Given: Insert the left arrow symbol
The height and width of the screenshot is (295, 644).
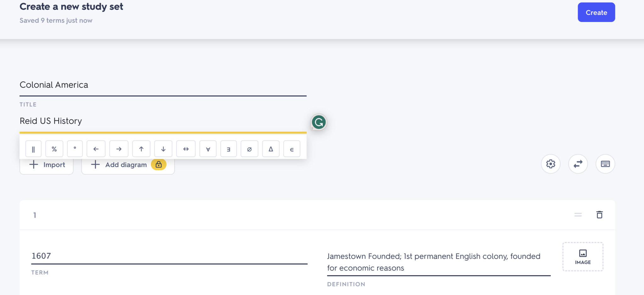Looking at the screenshot, I should (96, 149).
